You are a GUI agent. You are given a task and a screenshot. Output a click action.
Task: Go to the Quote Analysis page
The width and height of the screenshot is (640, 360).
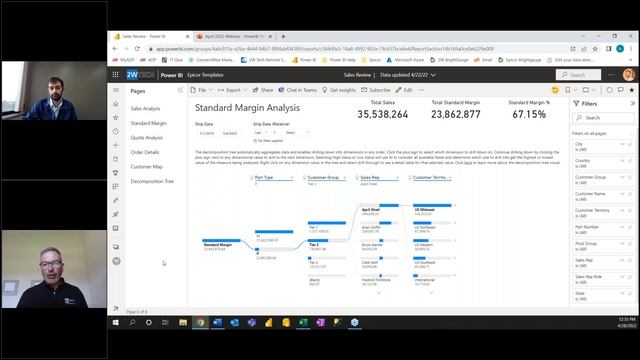(147, 138)
